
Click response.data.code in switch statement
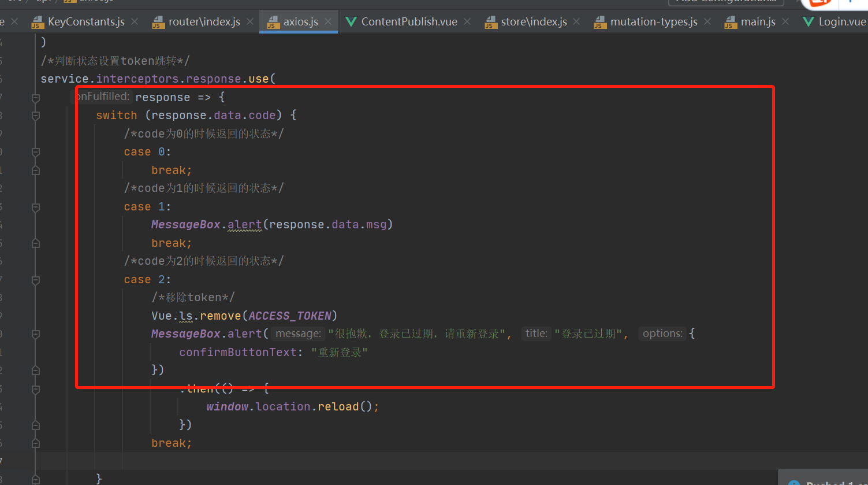(x=214, y=116)
